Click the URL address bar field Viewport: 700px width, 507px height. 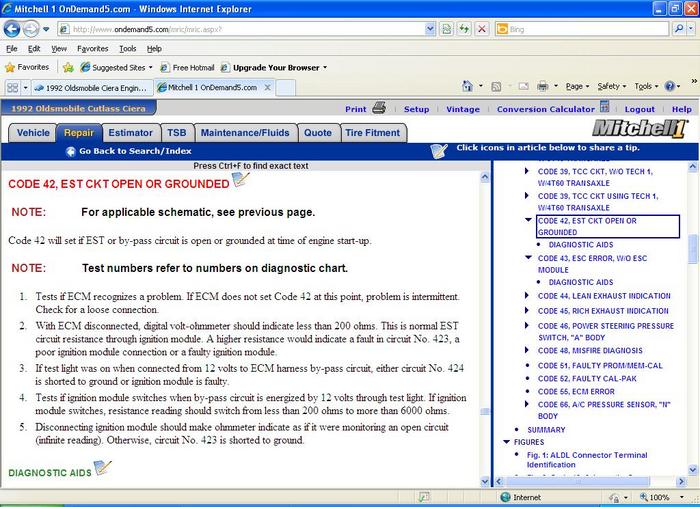point(247,29)
